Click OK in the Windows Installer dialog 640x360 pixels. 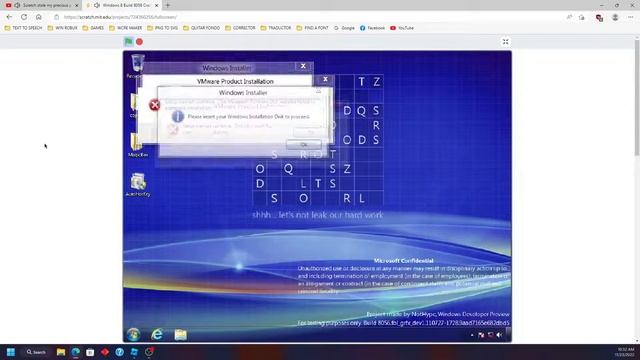304,144
